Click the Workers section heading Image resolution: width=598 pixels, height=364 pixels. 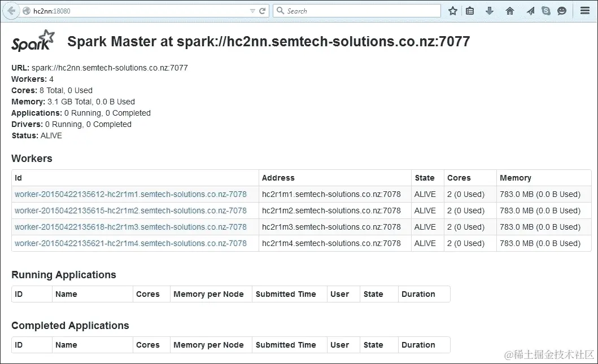pyautogui.click(x=32, y=159)
